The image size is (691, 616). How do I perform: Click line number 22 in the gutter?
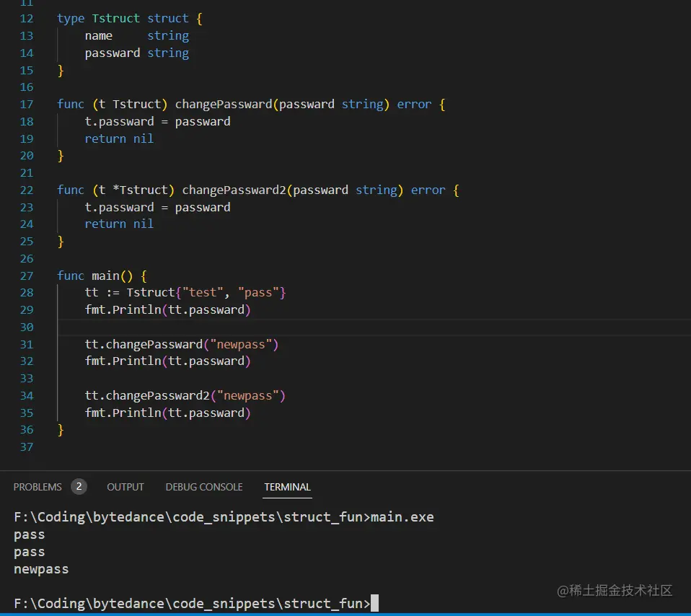27,190
